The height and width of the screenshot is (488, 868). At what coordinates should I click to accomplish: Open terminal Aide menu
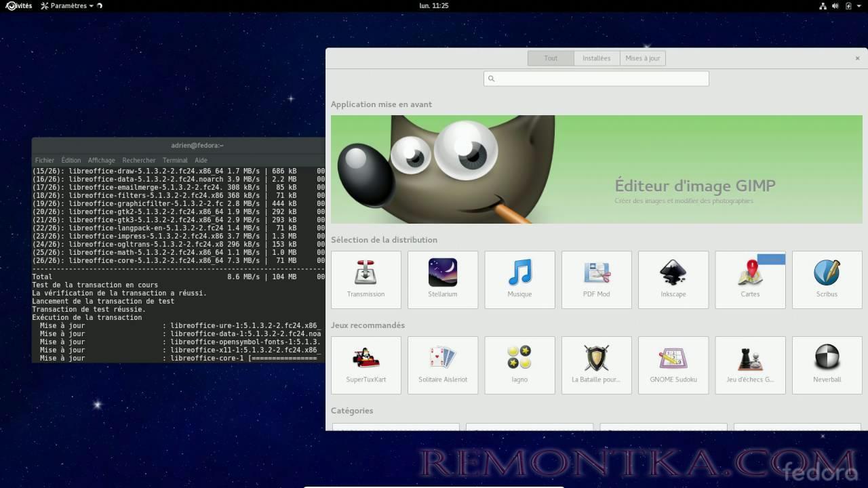click(201, 161)
